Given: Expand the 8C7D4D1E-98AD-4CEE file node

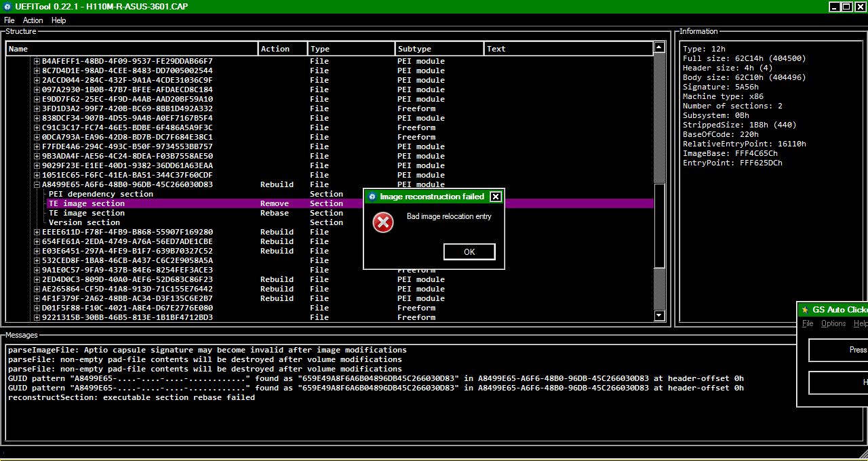Looking at the screenshot, I should (37, 71).
